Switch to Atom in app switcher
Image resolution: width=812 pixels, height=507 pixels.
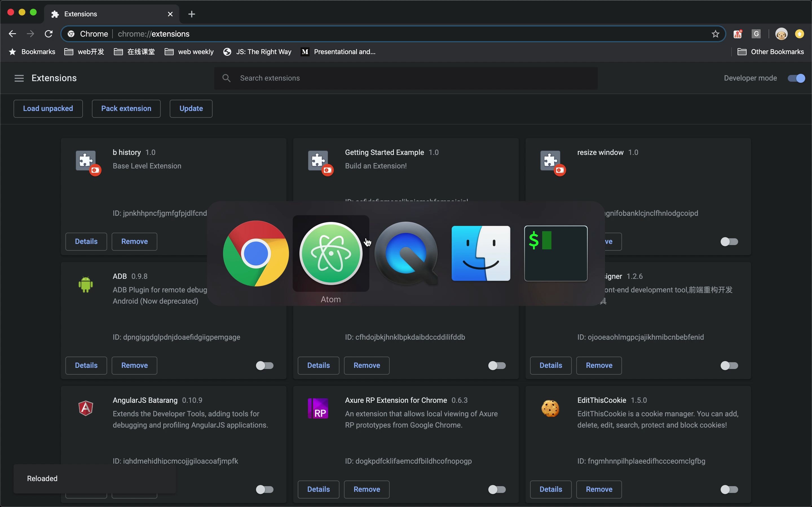coord(330,253)
